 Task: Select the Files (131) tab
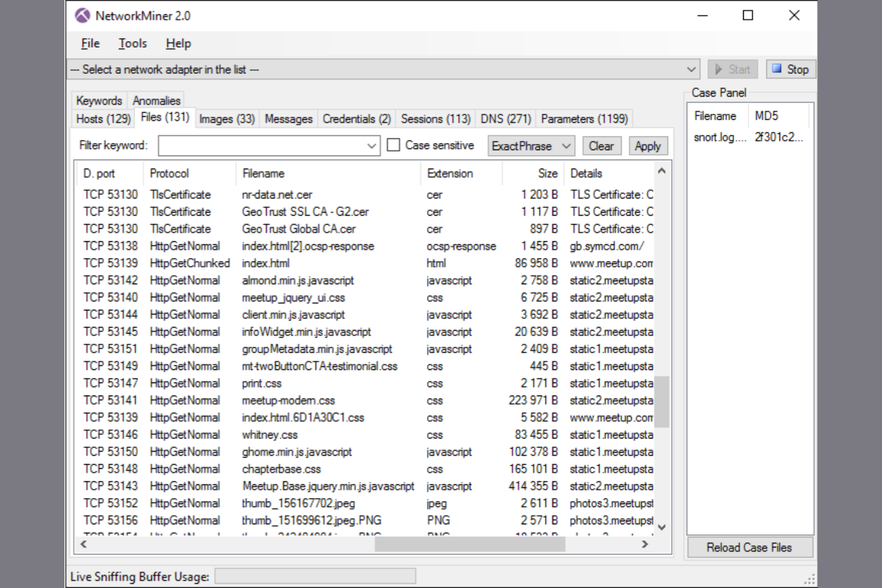pyautogui.click(x=165, y=117)
